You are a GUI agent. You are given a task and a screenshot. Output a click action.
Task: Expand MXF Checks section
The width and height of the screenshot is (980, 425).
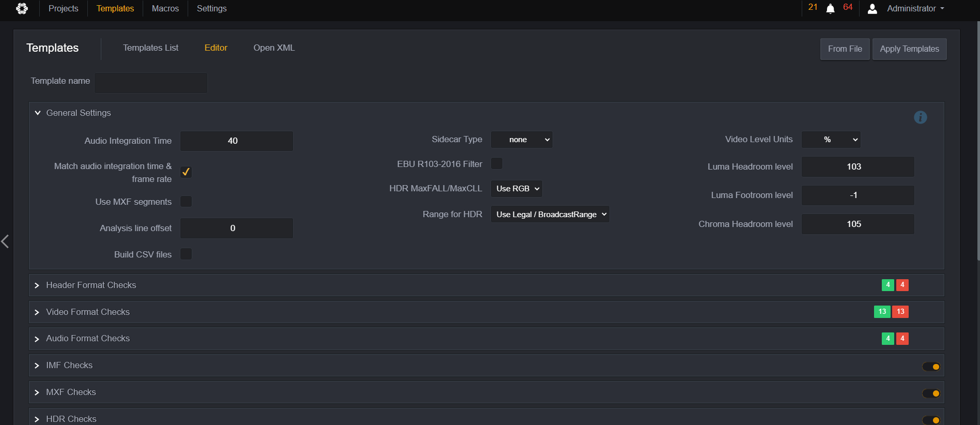pos(37,392)
